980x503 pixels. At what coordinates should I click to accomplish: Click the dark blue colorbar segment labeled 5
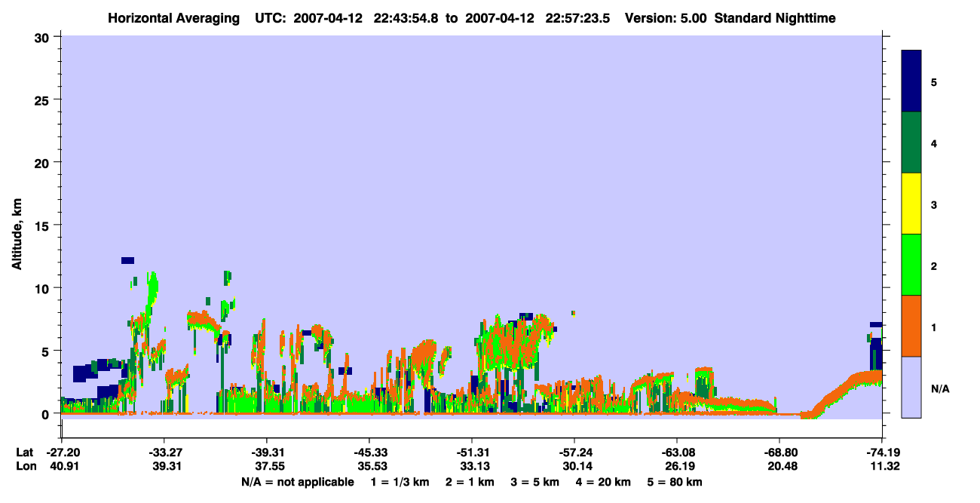coord(911,81)
